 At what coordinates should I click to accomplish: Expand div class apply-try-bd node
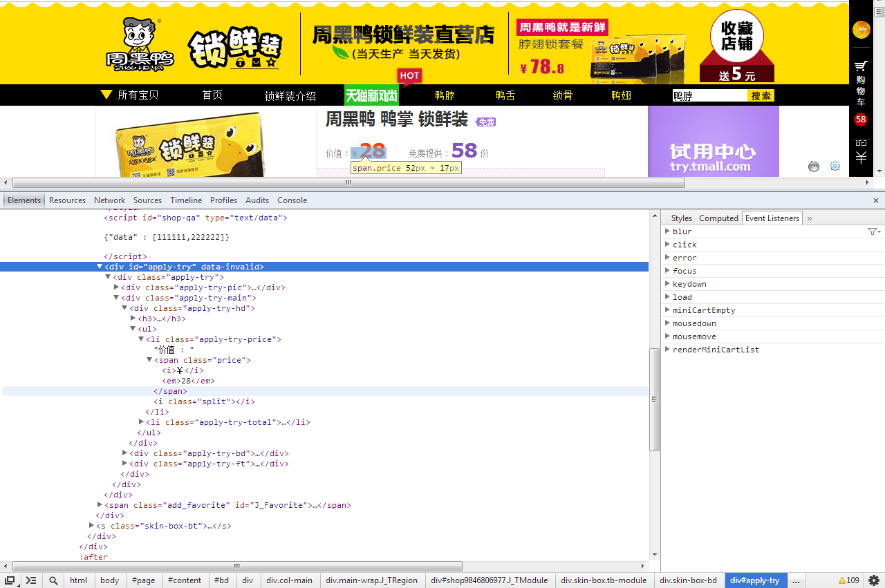pyautogui.click(x=124, y=453)
